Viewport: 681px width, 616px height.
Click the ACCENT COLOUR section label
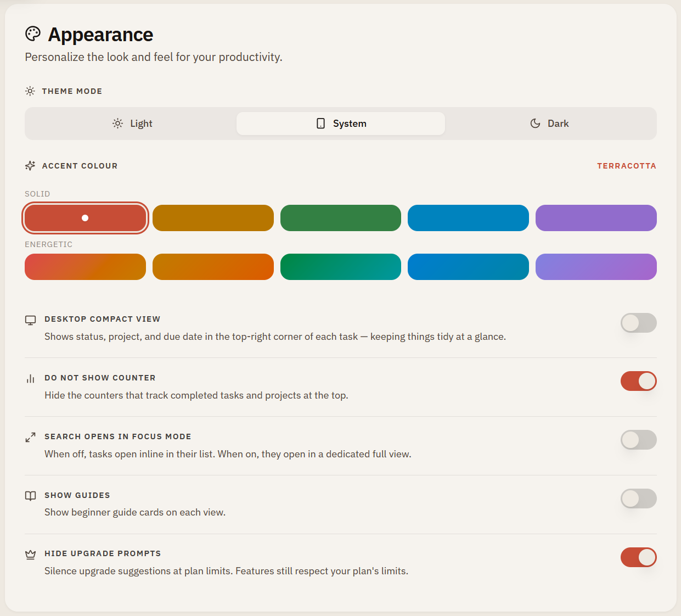(x=80, y=166)
